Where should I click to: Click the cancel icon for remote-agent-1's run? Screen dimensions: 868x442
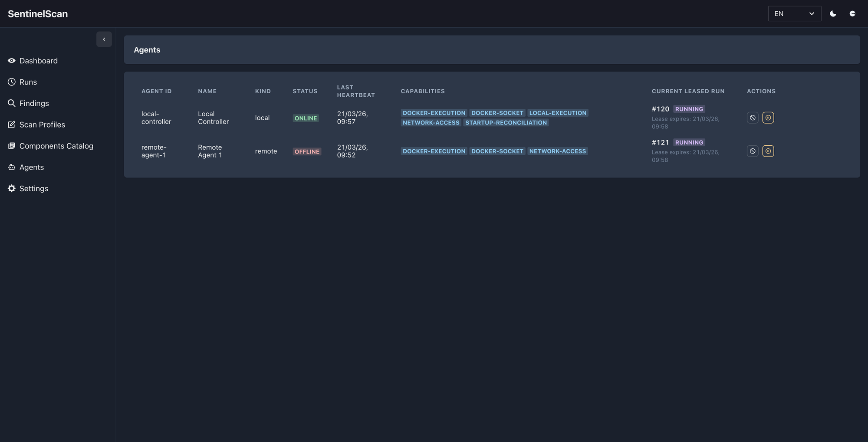[753, 151]
